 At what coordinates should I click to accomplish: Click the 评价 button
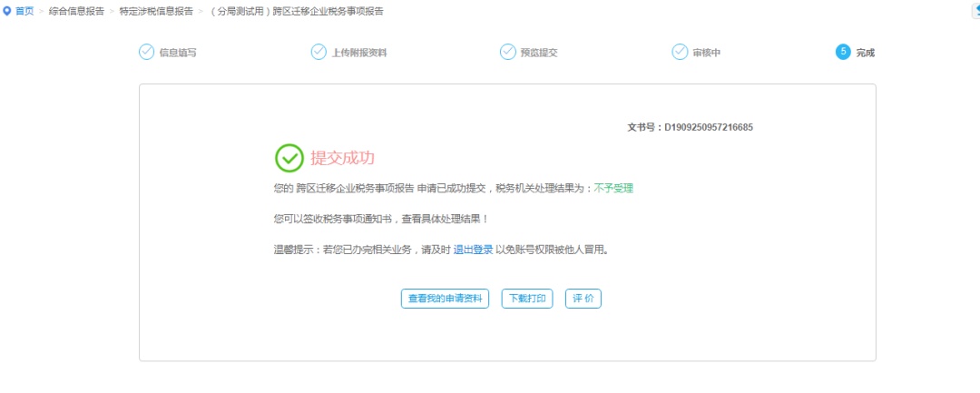[x=583, y=299]
